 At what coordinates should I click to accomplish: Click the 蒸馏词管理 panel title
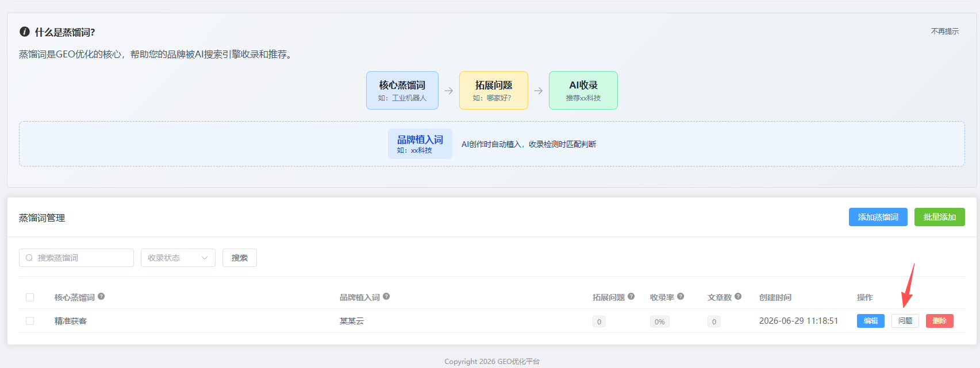pos(42,218)
